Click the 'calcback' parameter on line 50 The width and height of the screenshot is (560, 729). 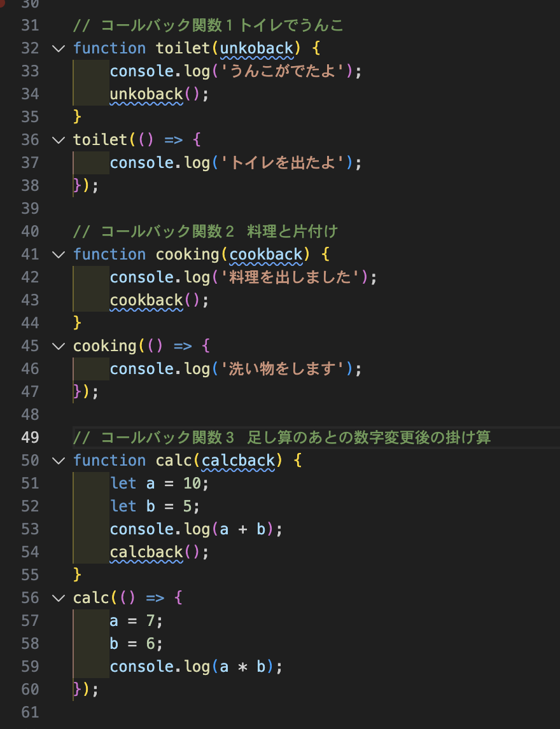click(x=238, y=461)
